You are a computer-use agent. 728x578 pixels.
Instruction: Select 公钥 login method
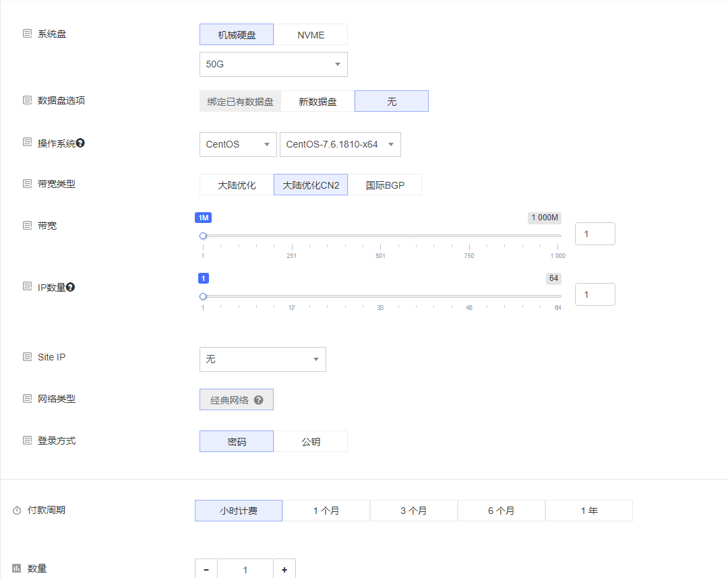click(x=311, y=442)
